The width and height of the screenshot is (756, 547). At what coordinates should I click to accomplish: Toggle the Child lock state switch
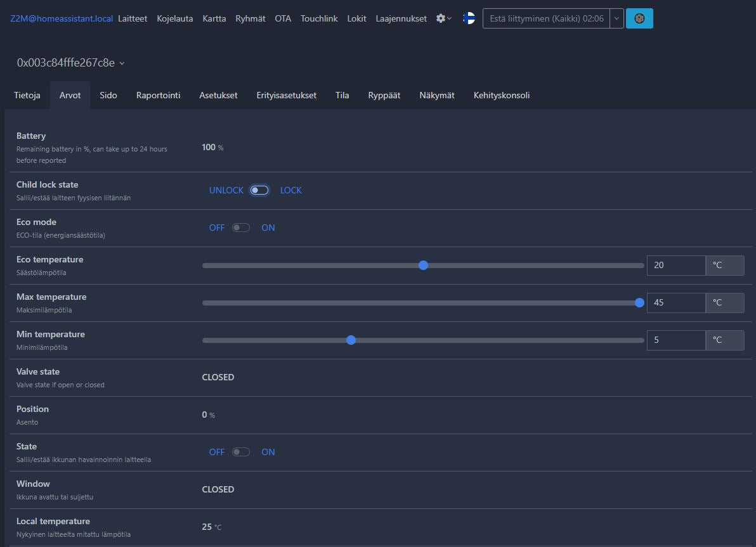259,190
